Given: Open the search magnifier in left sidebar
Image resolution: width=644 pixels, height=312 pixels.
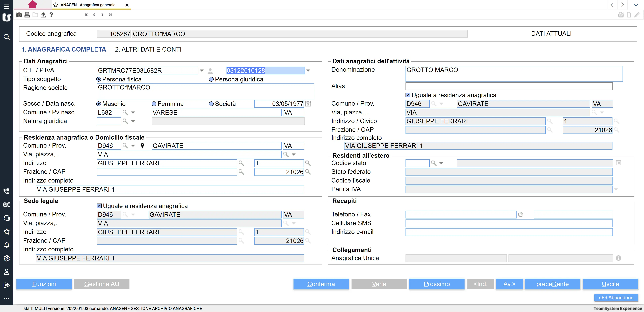Looking at the screenshot, I should (7, 37).
